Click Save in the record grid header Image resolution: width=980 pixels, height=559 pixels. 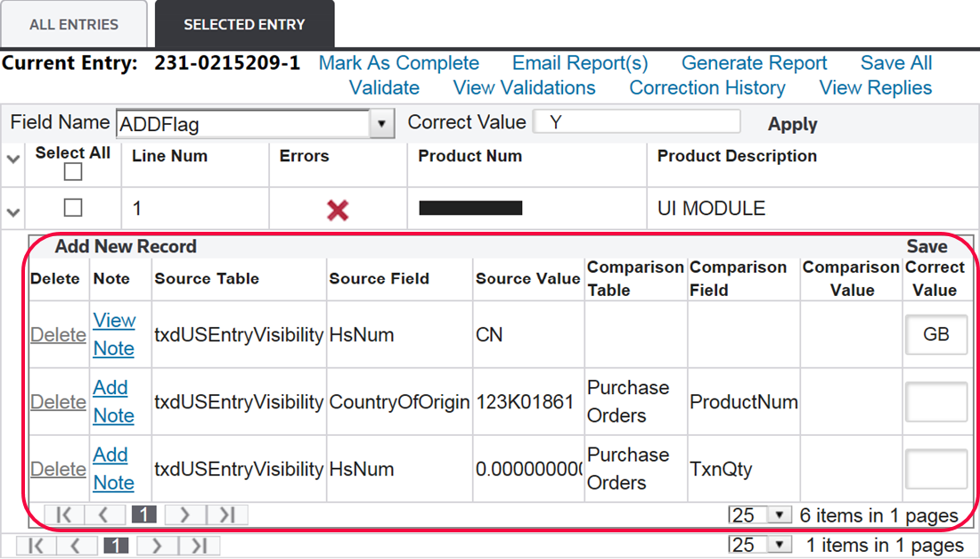pos(927,246)
